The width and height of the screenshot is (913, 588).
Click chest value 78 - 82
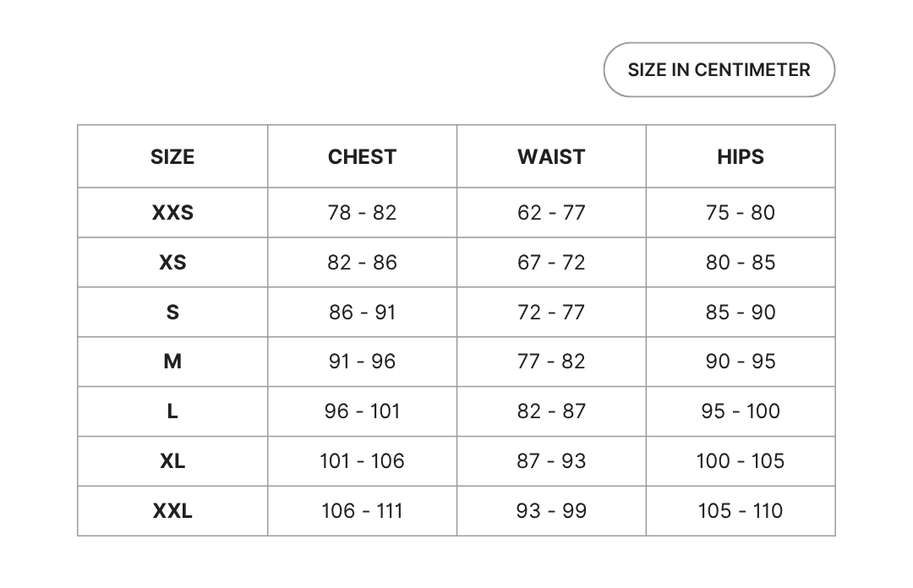362,213
